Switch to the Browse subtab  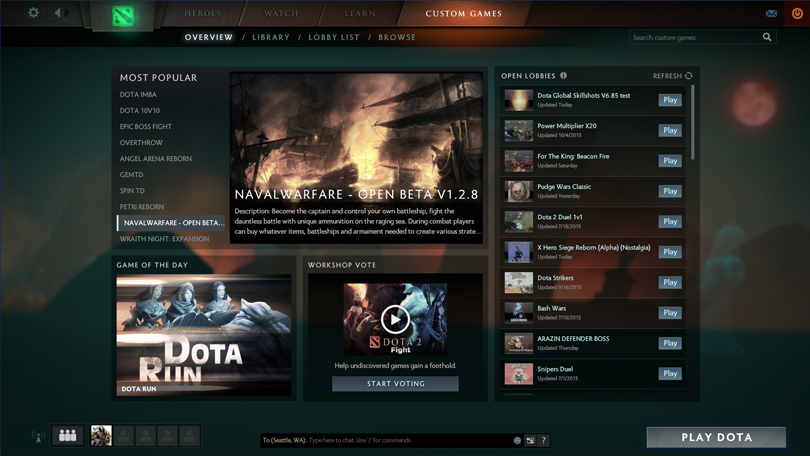397,37
